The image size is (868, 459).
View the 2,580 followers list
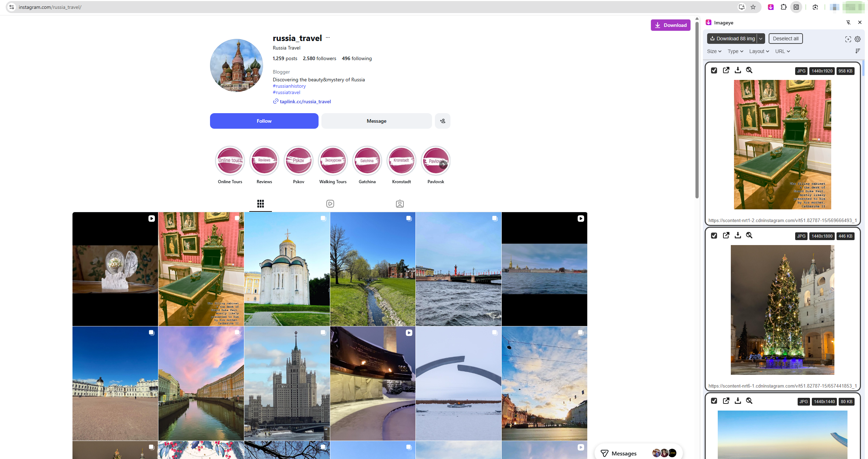point(319,58)
